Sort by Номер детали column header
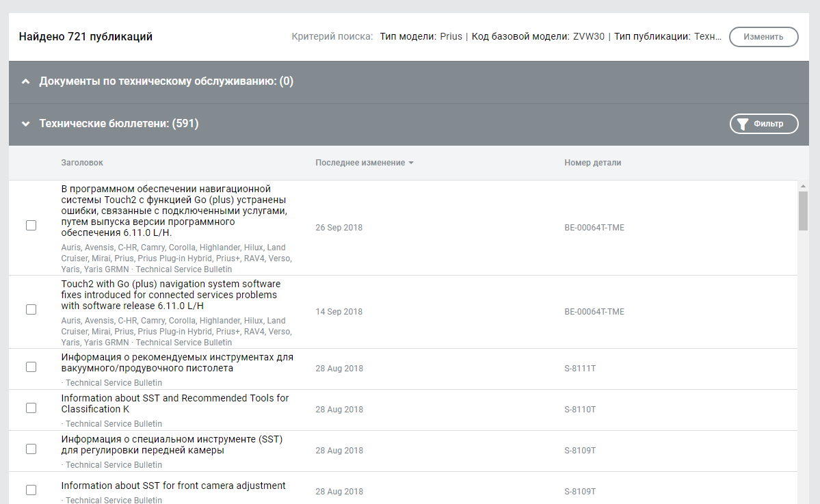Viewport: 820px width, 504px height. coord(592,163)
